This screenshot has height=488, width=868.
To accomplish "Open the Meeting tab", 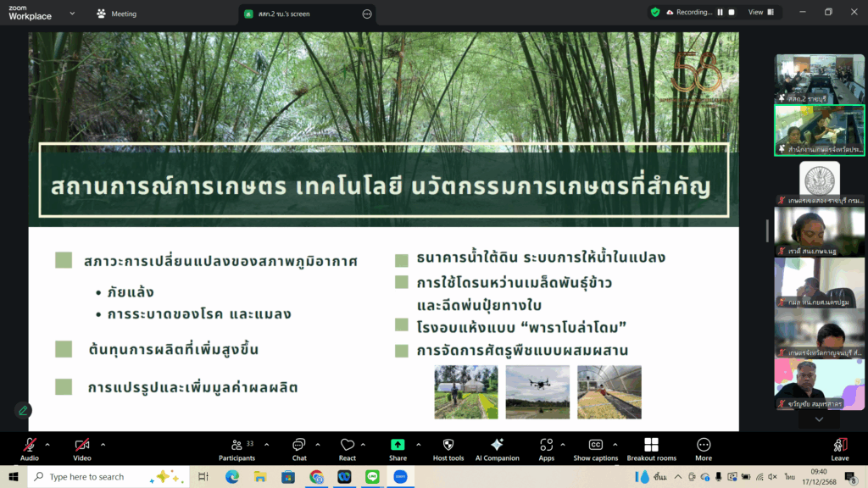I will point(117,14).
